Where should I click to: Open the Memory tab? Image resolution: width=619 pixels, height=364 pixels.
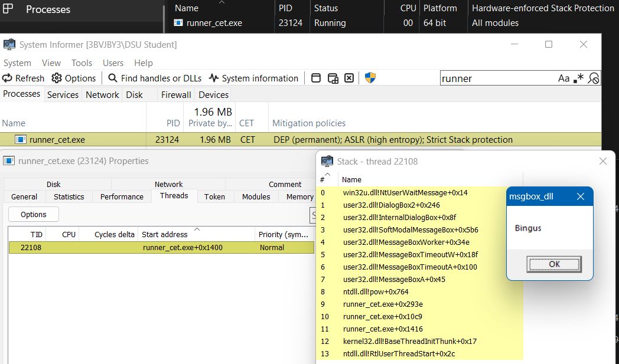point(299,196)
